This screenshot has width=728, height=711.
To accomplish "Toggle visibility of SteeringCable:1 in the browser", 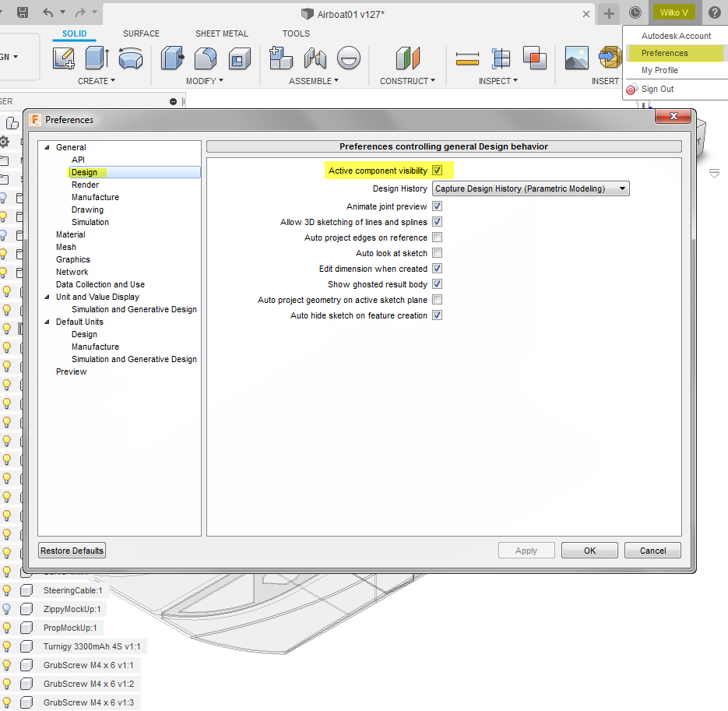I will click(7, 590).
